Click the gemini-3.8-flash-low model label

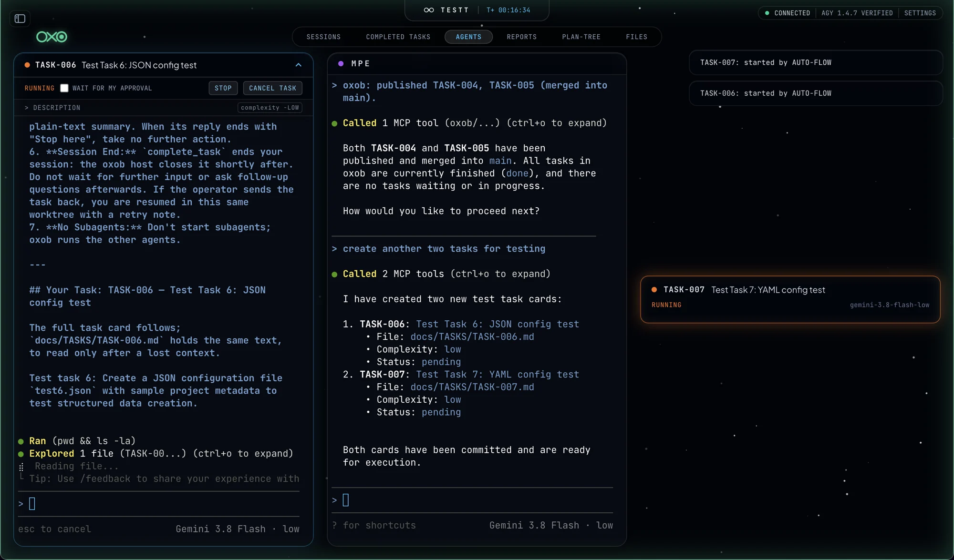pos(890,305)
